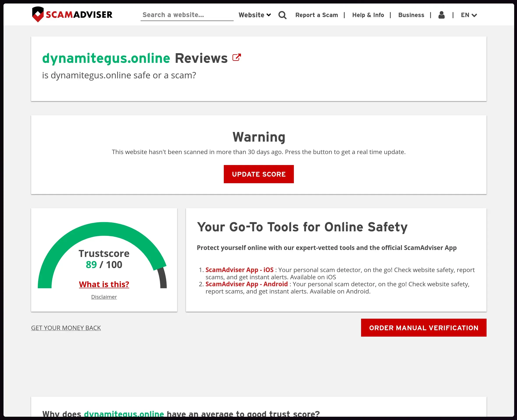Click the ScamAdviser shield logo
Viewport: 517px width, 420px height.
[38, 14]
